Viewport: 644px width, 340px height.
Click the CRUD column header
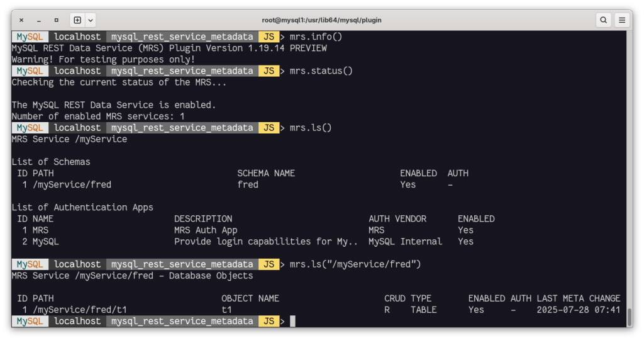tap(395, 298)
